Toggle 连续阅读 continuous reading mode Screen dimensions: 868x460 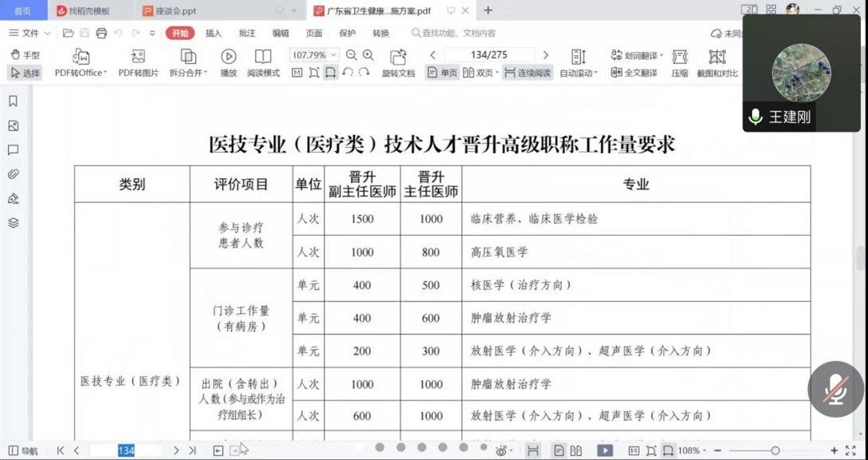(528, 73)
